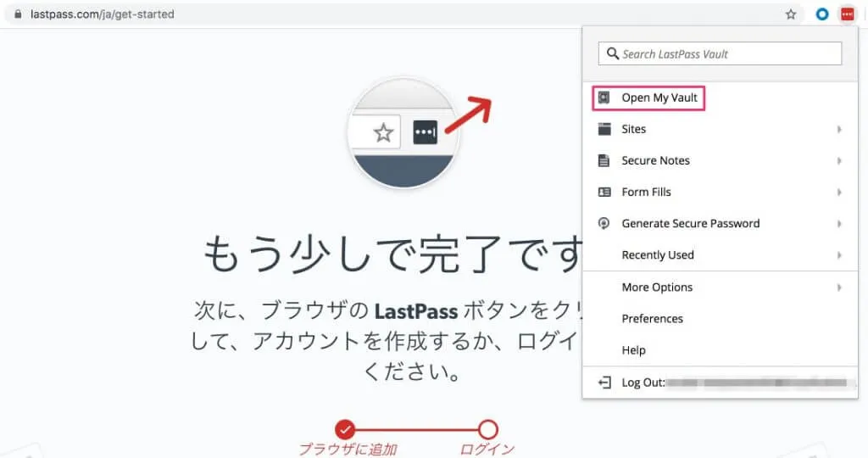Click the search magnifier icon
This screenshot has width=868, height=458.
[x=612, y=53]
